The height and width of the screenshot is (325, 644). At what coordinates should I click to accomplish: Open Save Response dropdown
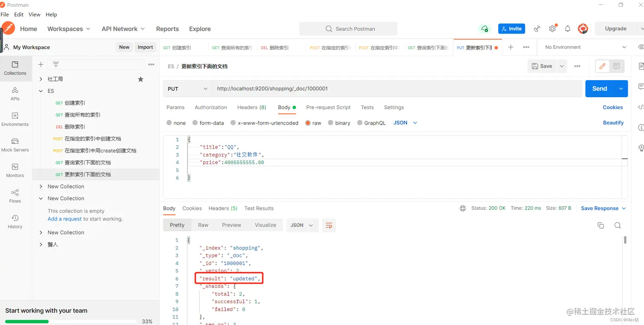pyautogui.click(x=604, y=209)
